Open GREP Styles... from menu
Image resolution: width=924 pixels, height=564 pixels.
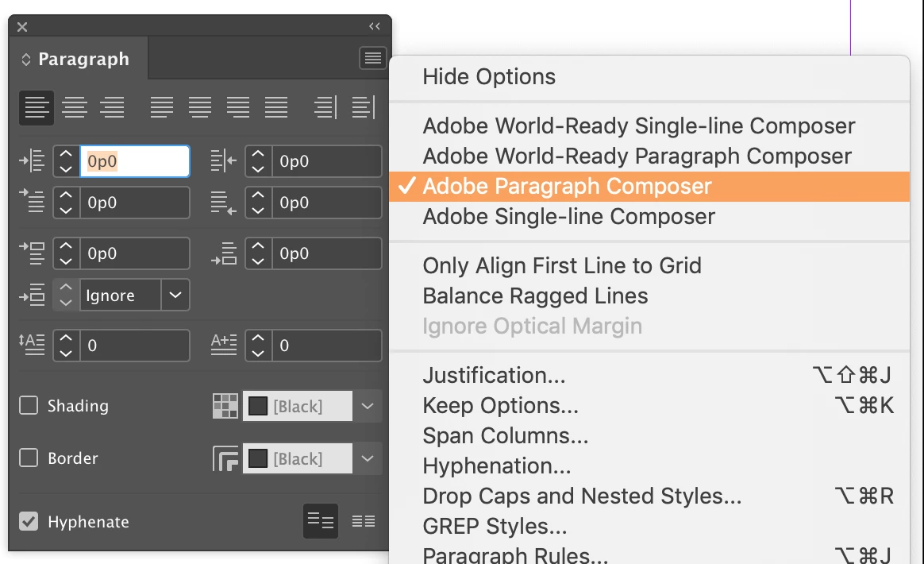point(649,526)
